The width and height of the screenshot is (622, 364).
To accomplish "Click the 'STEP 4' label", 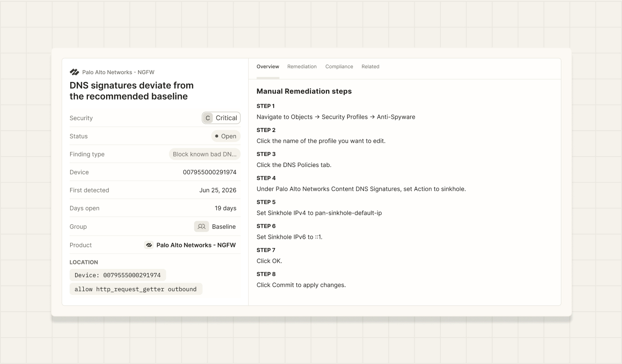I will pyautogui.click(x=266, y=178).
